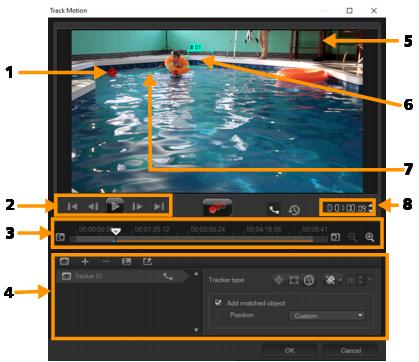Step to the next frame

tap(137, 207)
